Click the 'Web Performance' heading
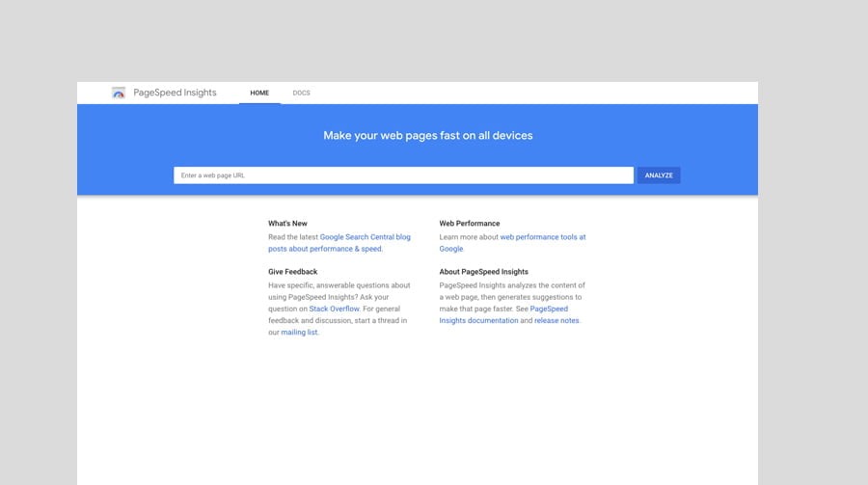This screenshot has height=485, width=868. (x=470, y=224)
